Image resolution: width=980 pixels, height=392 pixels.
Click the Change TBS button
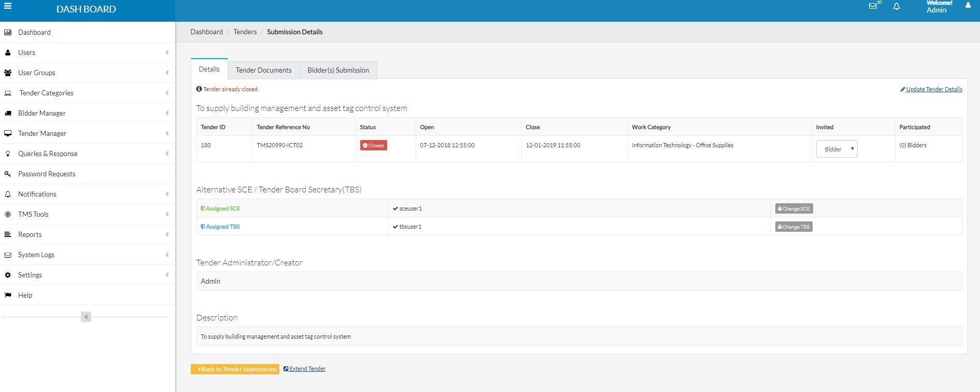pos(794,227)
